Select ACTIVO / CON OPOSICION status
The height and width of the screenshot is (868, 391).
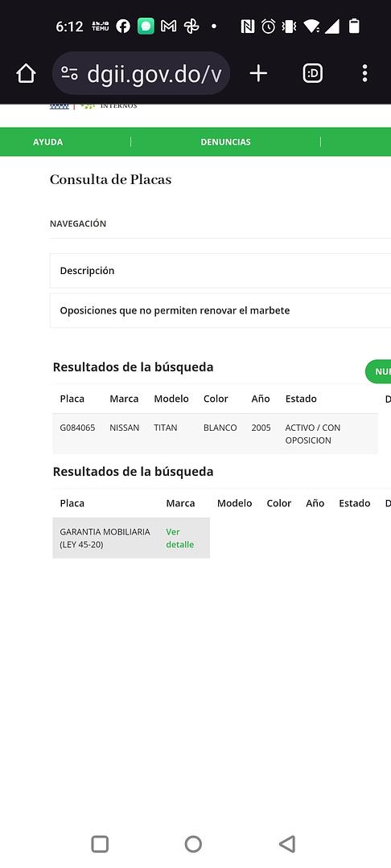(x=313, y=434)
